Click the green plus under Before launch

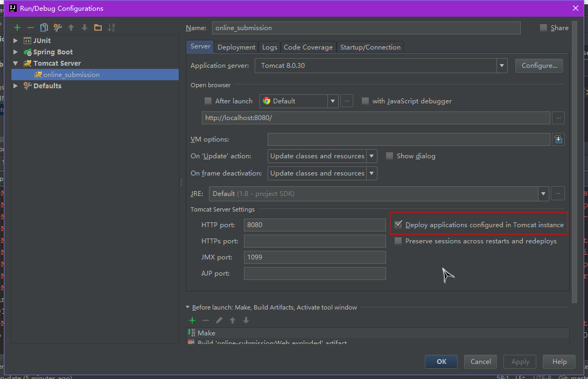[192, 320]
